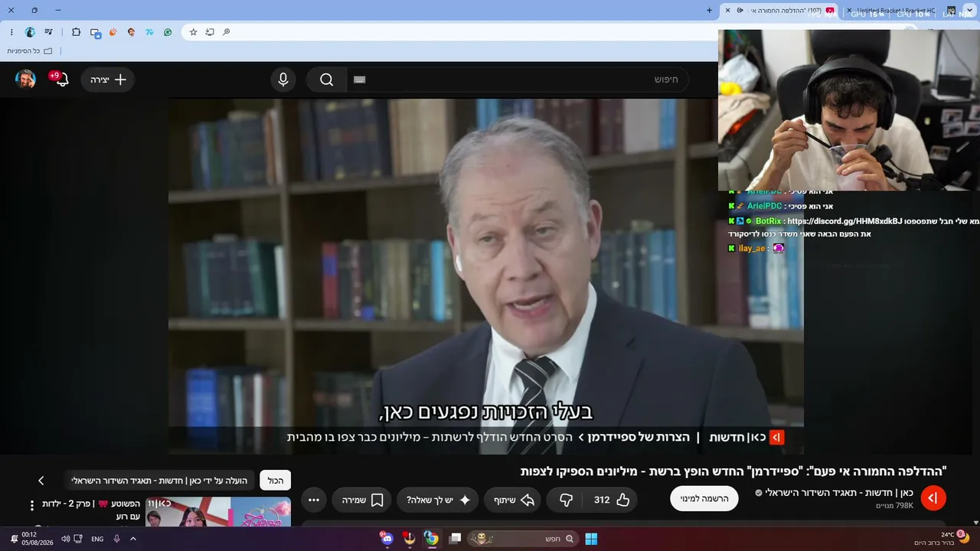980x551 pixels.
Task: Open the YouTube account avatar menu
Action: (26, 80)
